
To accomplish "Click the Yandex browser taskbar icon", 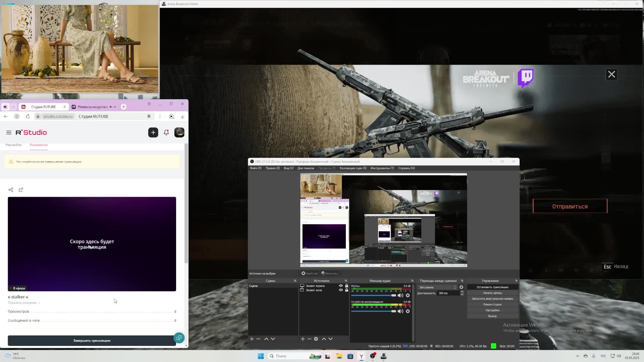I will pyautogui.click(x=361, y=356).
